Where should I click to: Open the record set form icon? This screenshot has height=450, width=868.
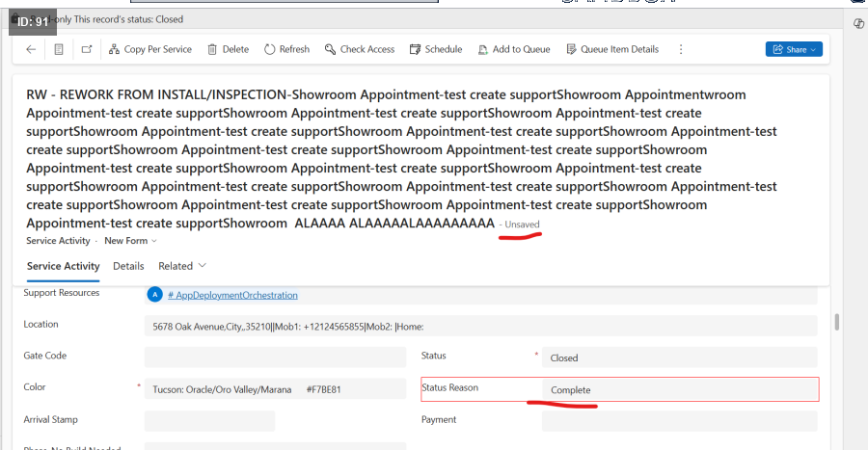tap(59, 49)
